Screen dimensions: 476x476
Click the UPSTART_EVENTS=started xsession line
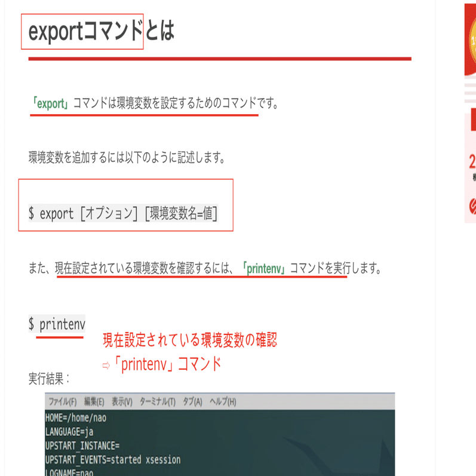113,460
